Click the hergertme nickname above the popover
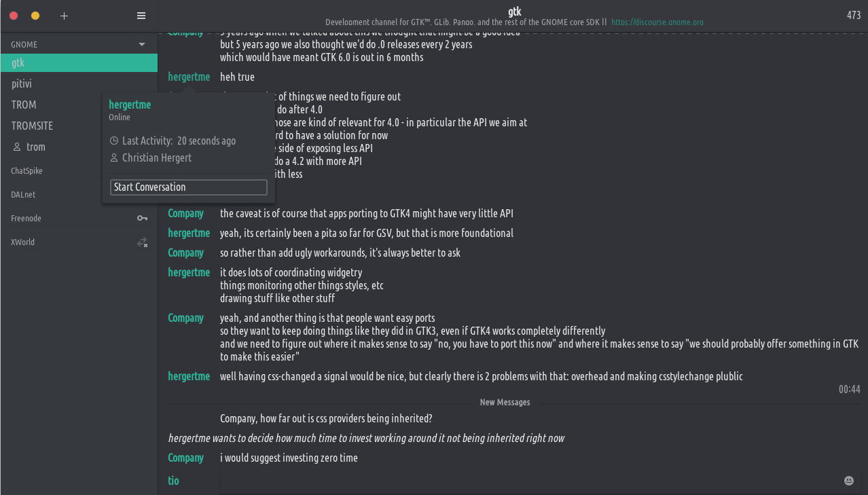The image size is (868, 495). [189, 77]
